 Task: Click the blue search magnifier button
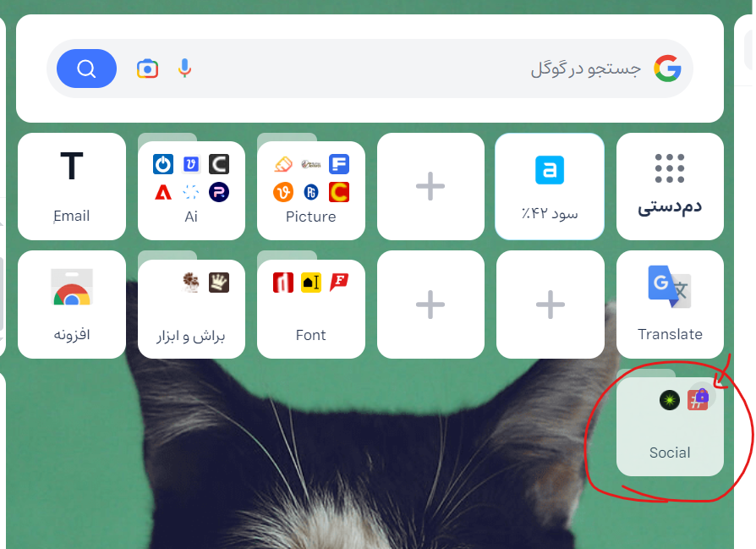point(86,69)
